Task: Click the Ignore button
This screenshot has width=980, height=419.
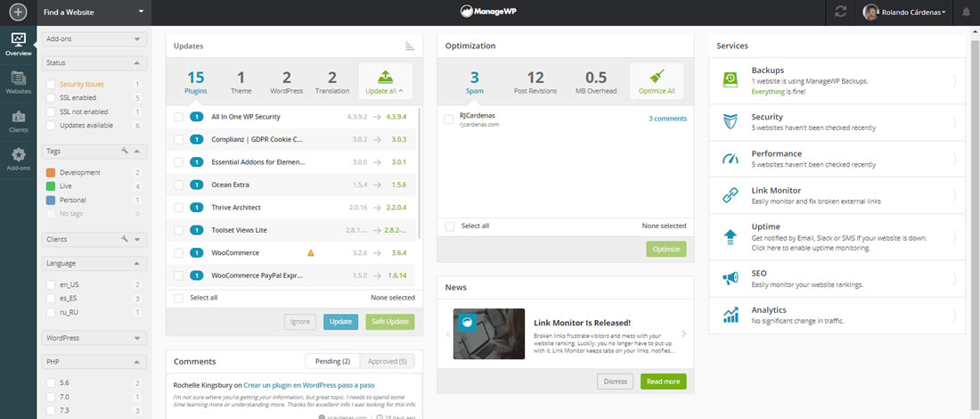Action: click(x=300, y=322)
